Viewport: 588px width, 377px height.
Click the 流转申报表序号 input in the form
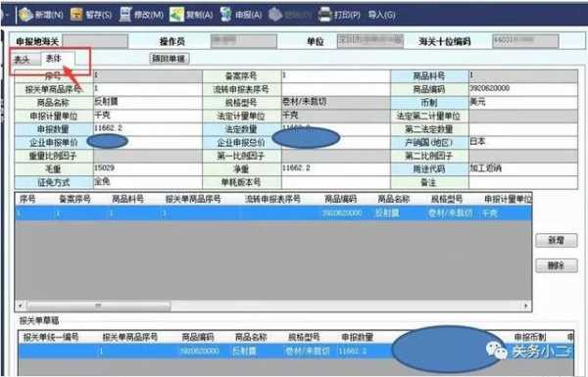[x=335, y=89]
